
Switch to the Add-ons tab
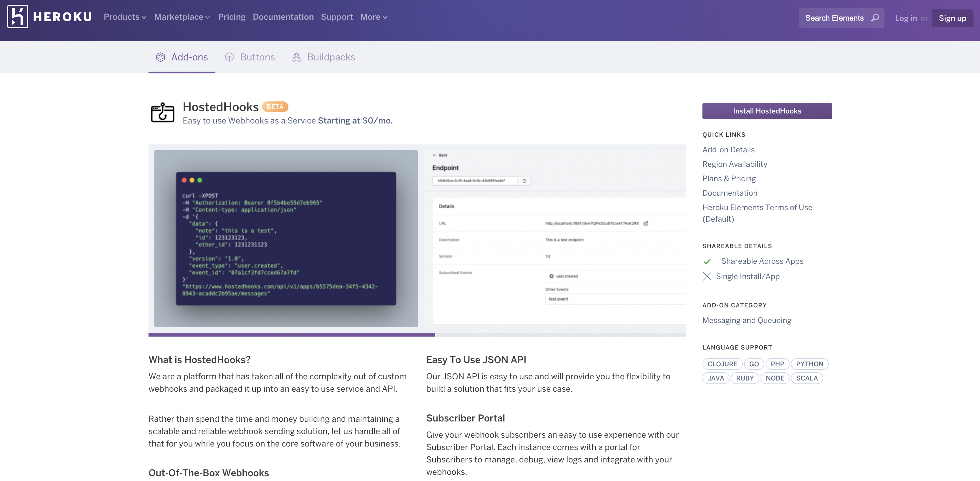coord(182,57)
